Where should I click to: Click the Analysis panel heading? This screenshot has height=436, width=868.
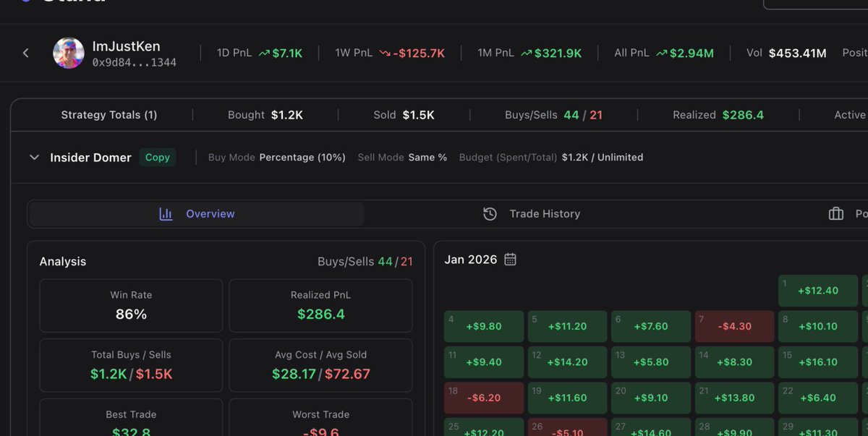pyautogui.click(x=63, y=262)
